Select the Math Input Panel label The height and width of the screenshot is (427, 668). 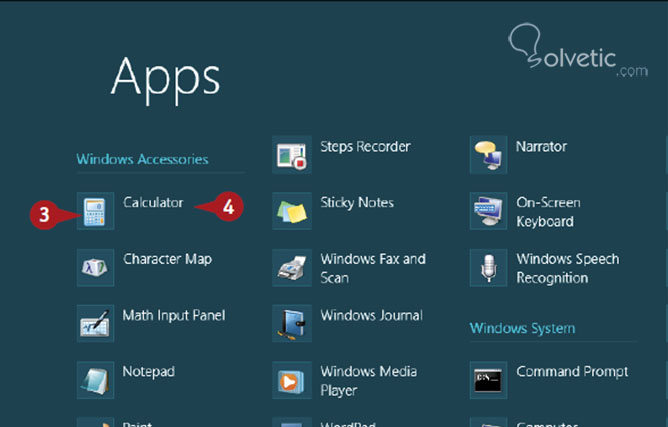174,315
